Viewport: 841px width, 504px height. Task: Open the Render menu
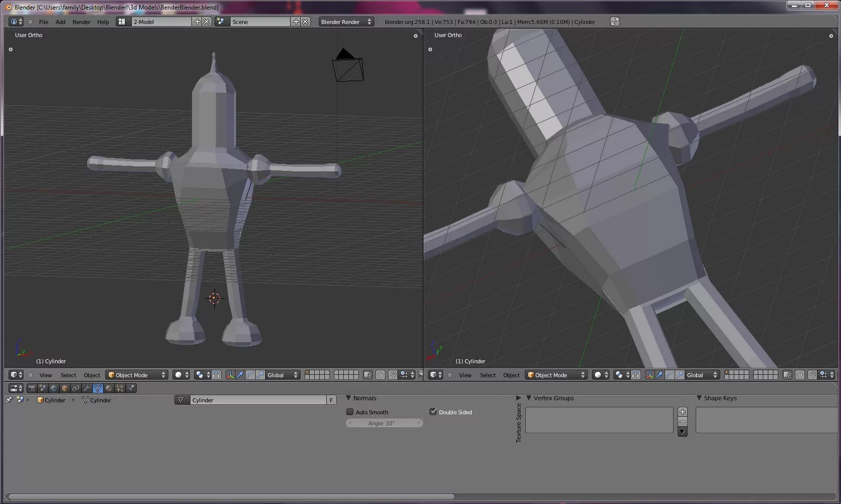tap(81, 22)
